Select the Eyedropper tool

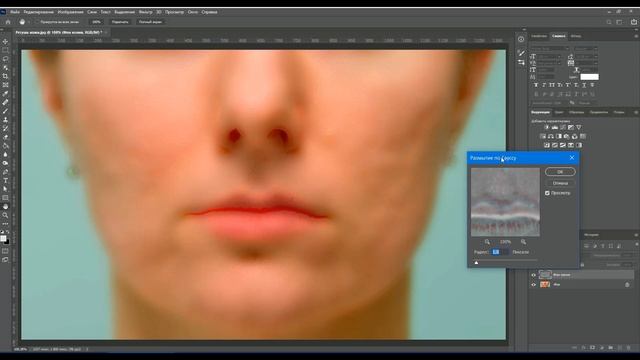pyautogui.click(x=5, y=93)
